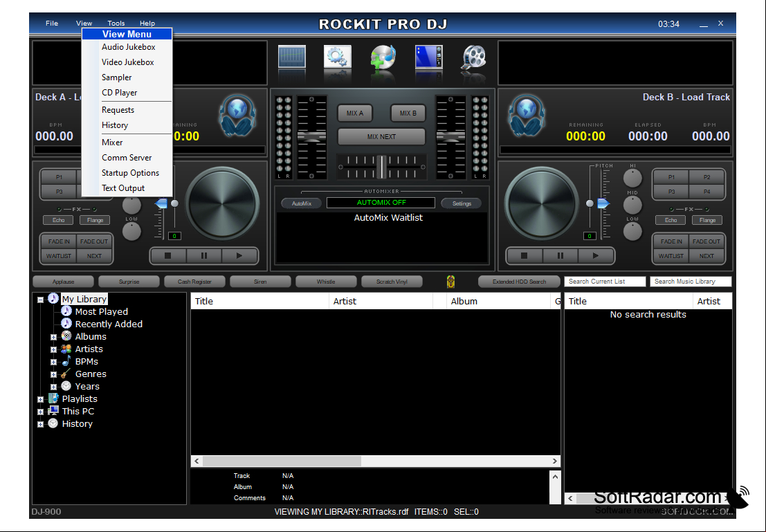The image size is (766, 532).
Task: Select Mixer in the View menu
Action: [112, 142]
